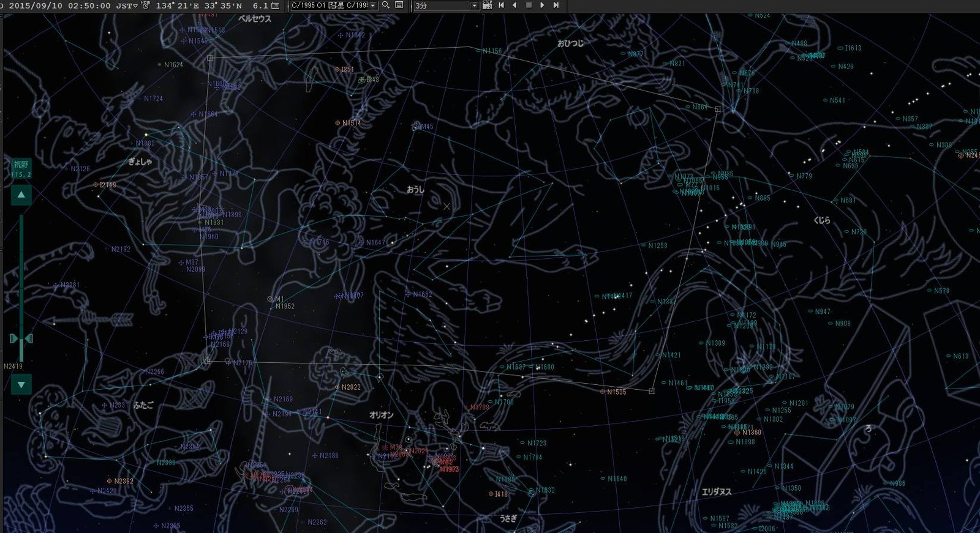Image resolution: width=980 pixels, height=533 pixels.
Task: Expand the JST time zone dropdown arrow
Action: click(135, 6)
